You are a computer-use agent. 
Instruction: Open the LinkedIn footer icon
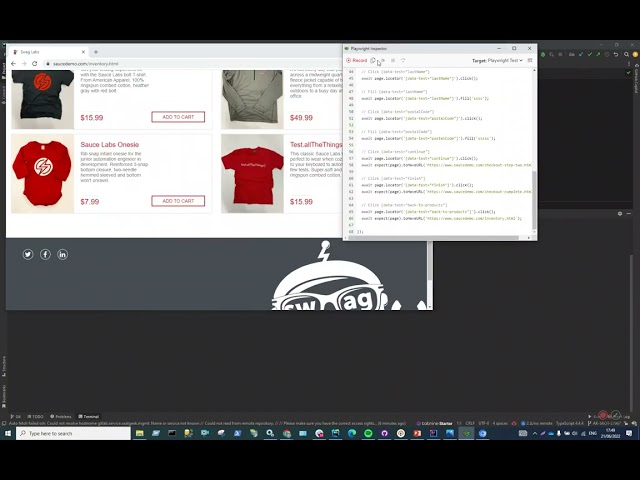[x=62, y=254]
